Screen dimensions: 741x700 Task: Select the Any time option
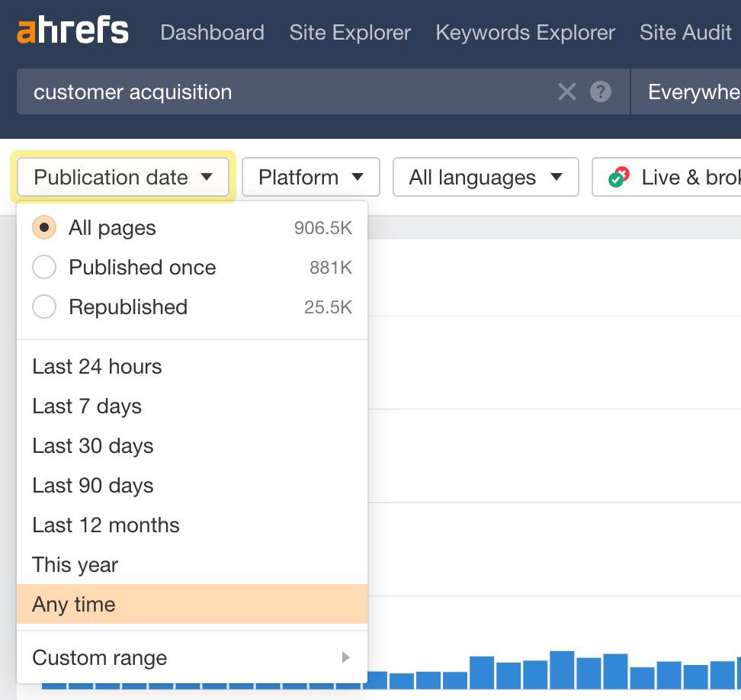coord(74,605)
